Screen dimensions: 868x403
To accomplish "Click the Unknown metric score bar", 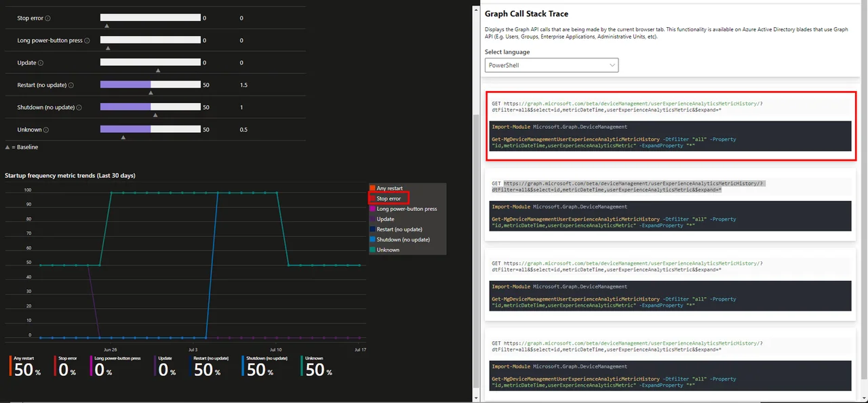I will [x=151, y=129].
